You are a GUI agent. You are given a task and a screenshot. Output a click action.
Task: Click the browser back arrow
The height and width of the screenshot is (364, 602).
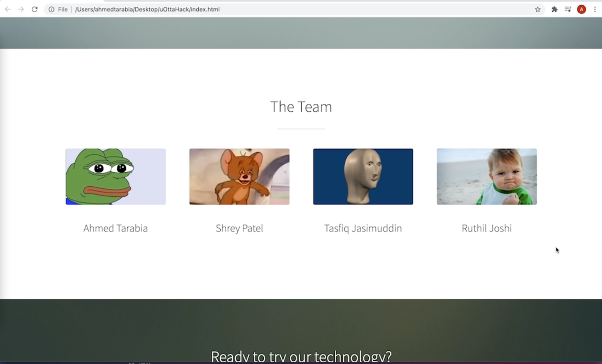pos(8,9)
